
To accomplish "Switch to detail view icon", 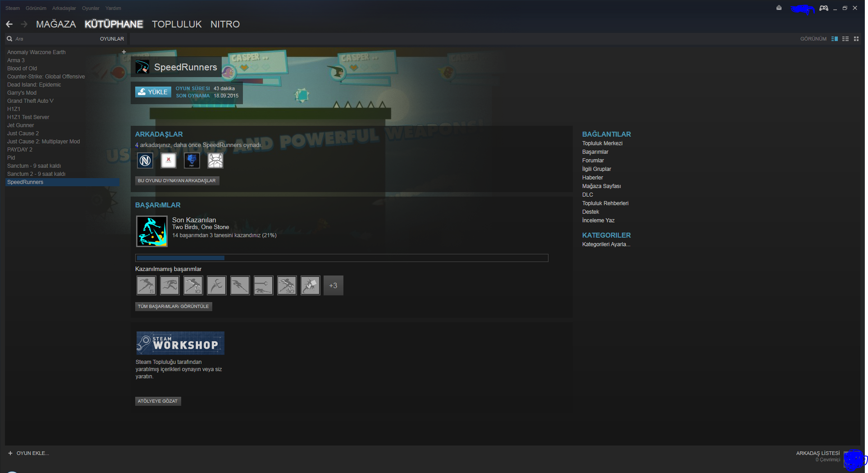I will click(834, 39).
